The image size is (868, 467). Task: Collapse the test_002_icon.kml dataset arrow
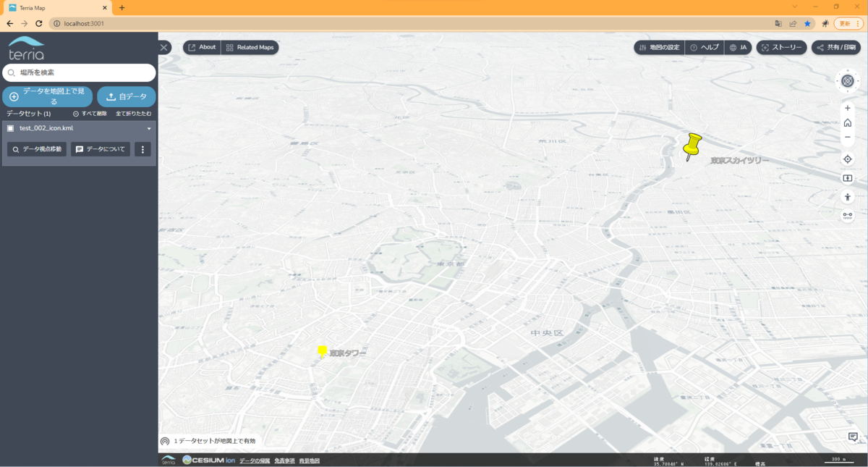coord(149,129)
